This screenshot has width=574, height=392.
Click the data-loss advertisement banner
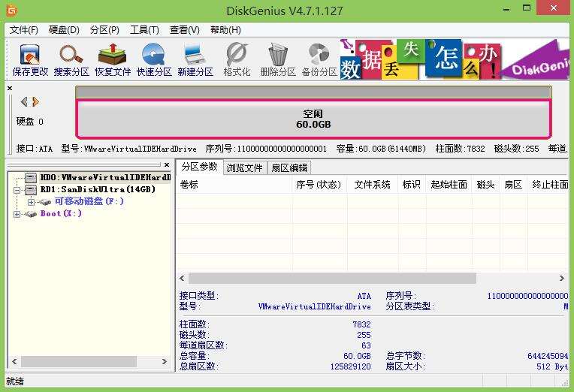[455, 59]
